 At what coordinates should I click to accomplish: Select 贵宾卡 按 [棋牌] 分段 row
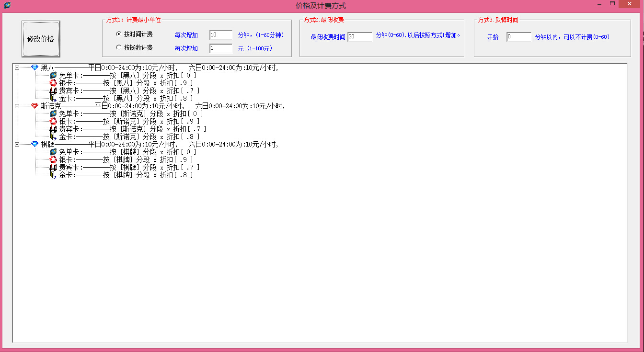[x=129, y=167]
